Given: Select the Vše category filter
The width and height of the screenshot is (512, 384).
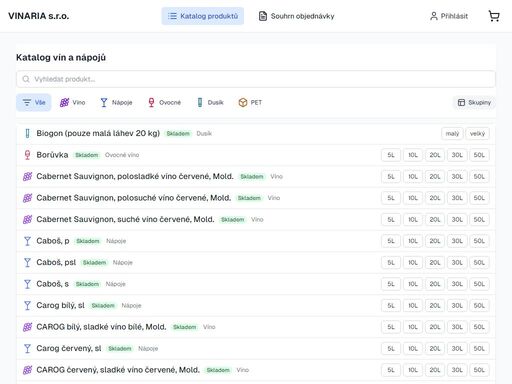Looking at the screenshot, I should (34, 102).
